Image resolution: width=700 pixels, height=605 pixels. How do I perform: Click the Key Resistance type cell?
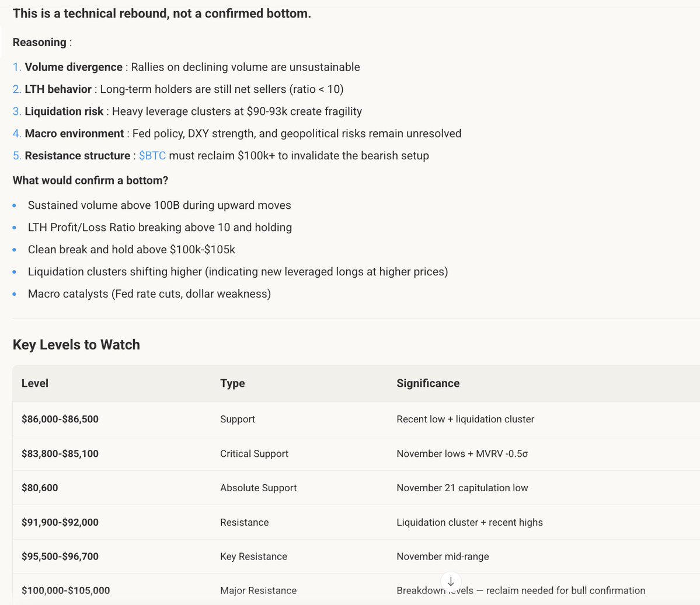[253, 556]
